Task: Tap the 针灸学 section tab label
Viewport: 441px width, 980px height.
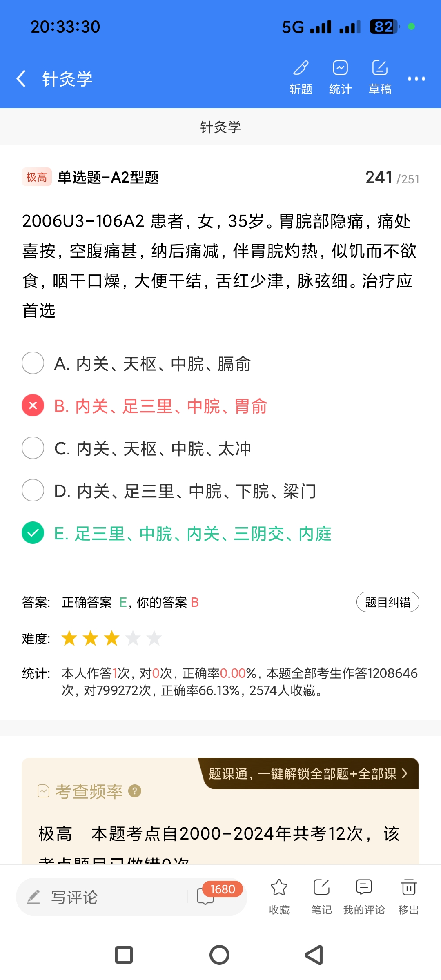Action: coord(220,127)
